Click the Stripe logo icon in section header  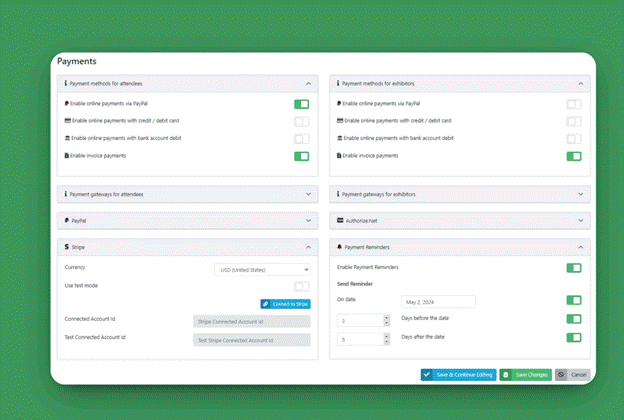[67, 246]
